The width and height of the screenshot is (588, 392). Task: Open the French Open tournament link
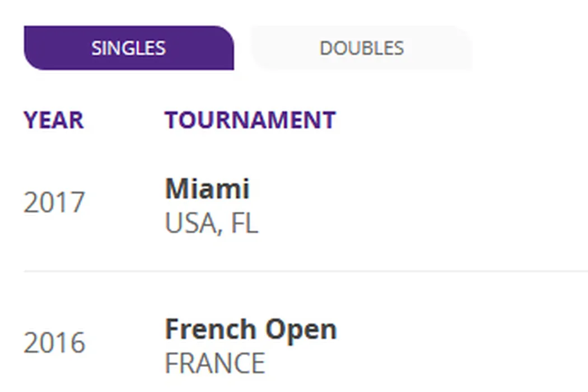(250, 329)
